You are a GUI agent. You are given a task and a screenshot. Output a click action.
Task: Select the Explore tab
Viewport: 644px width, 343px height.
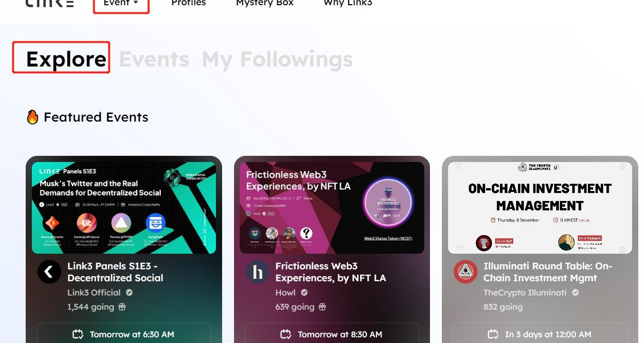point(66,59)
